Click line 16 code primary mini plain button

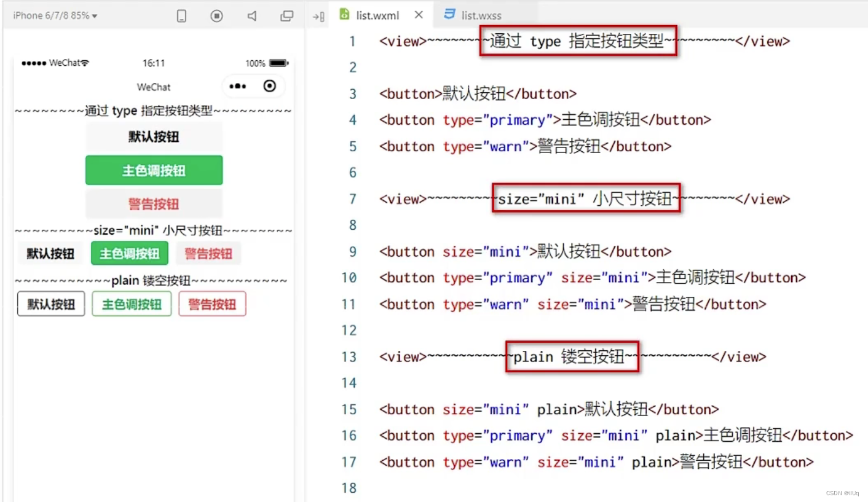point(616,436)
